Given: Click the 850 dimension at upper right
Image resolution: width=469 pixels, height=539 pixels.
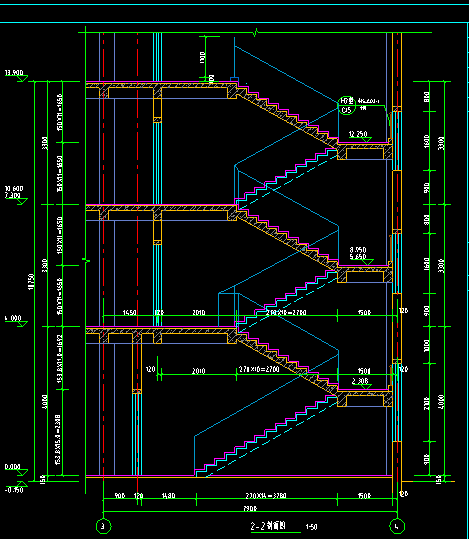Looking at the screenshot, I should (x=426, y=97).
